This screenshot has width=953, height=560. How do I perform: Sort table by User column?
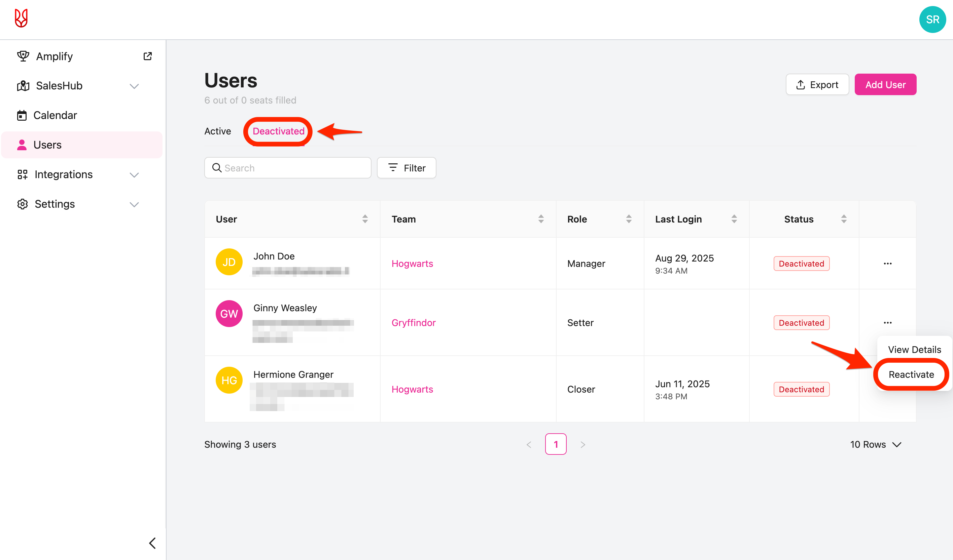pos(365,219)
